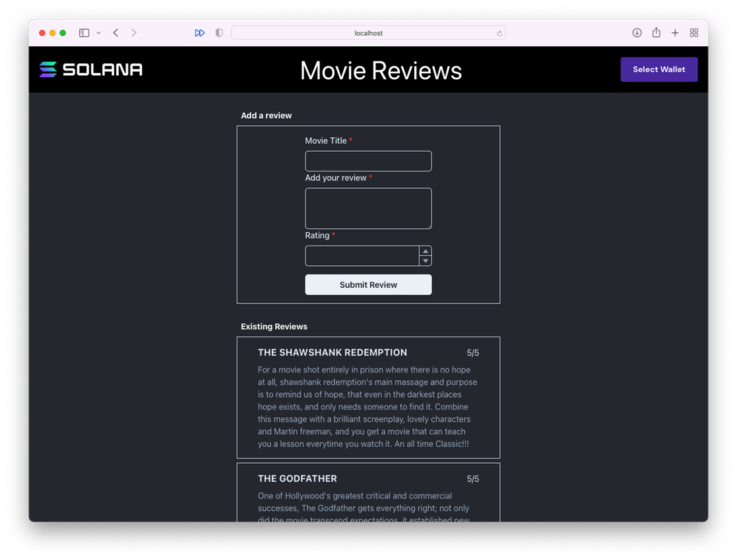Increase rating with the up stepper arrow
This screenshot has width=737, height=560.
coord(426,251)
